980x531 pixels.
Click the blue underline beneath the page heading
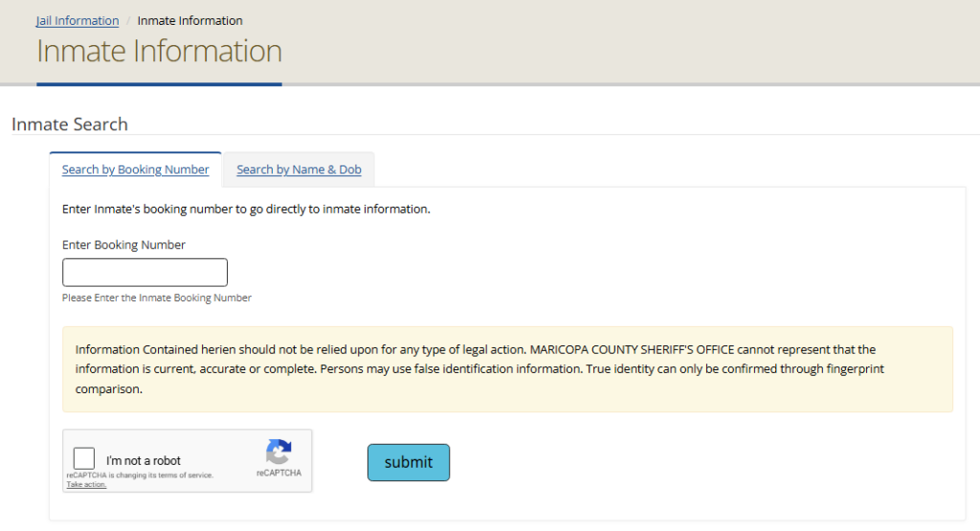(159, 84)
